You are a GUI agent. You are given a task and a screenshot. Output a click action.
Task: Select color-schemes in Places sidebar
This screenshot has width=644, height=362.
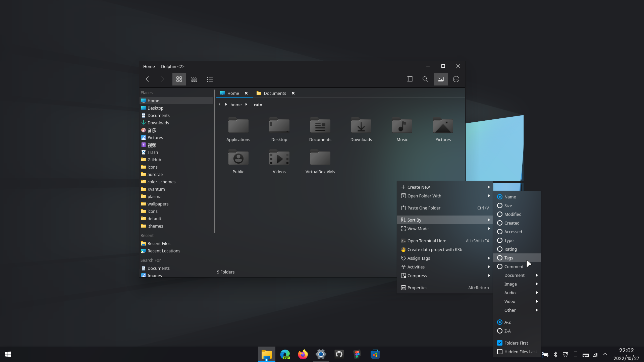pyautogui.click(x=176, y=182)
